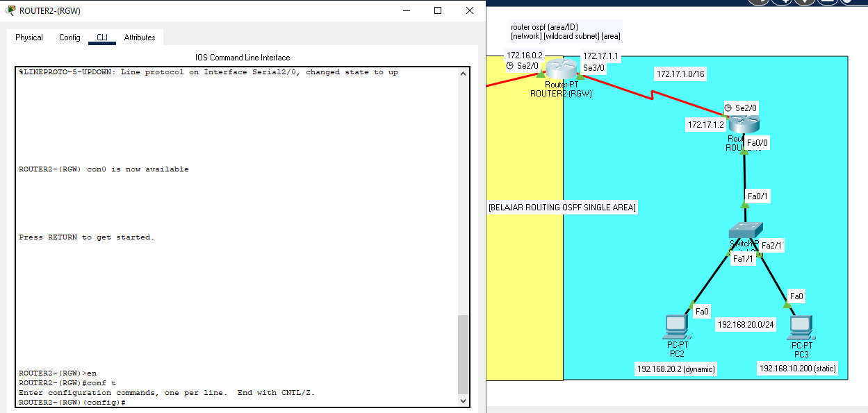Switch to the Config tab
The image size is (868, 413).
pyautogui.click(x=69, y=37)
